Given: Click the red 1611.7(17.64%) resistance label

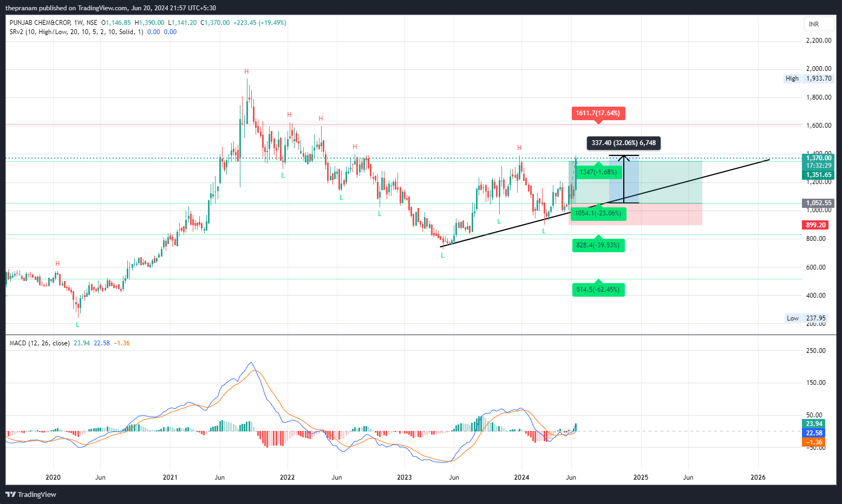Looking at the screenshot, I should [598, 113].
